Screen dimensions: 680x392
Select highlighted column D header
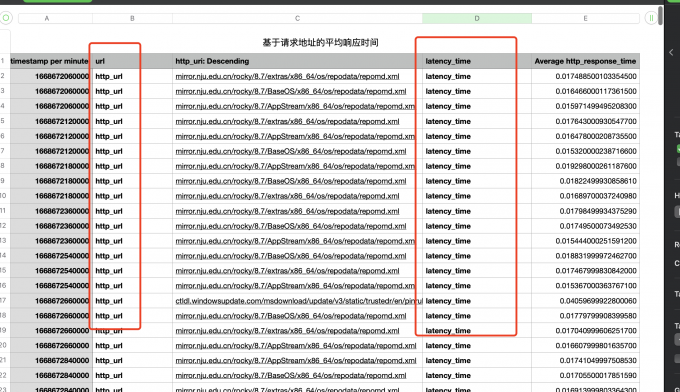(x=477, y=18)
